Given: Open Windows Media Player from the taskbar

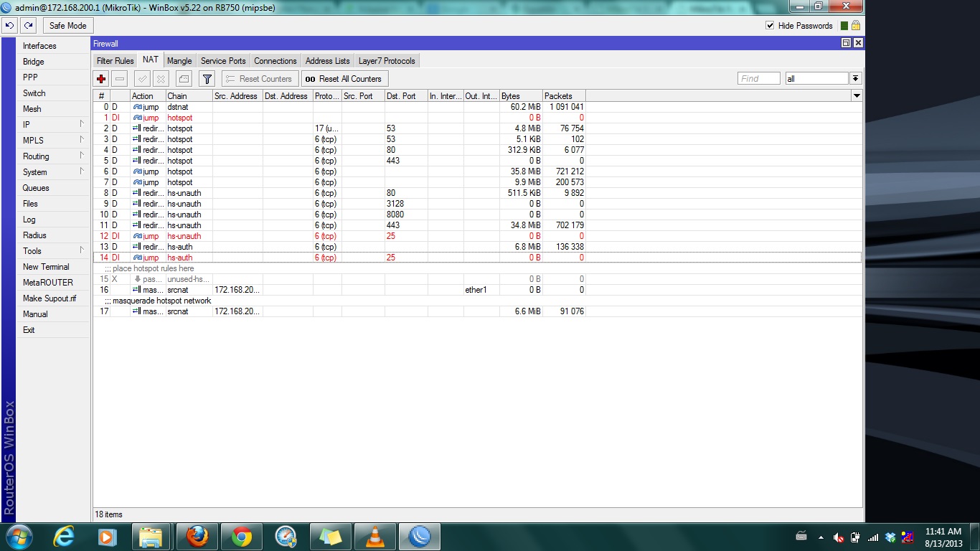Looking at the screenshot, I should (107, 537).
